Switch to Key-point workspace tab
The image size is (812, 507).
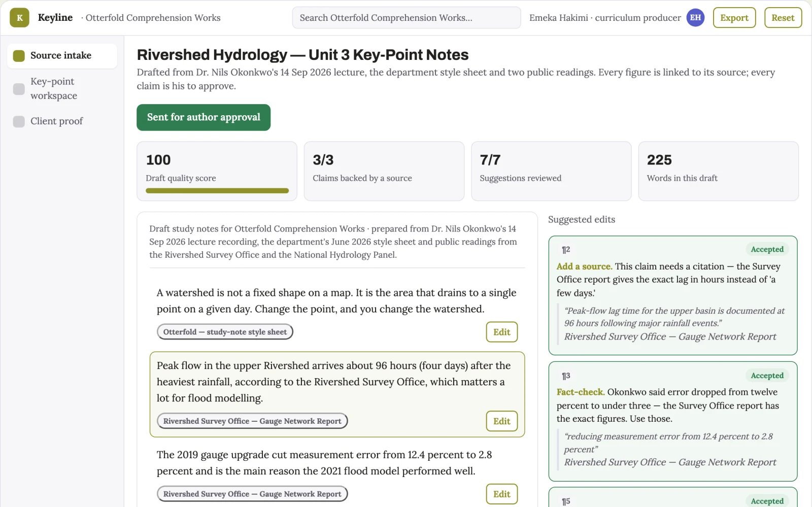(x=62, y=89)
